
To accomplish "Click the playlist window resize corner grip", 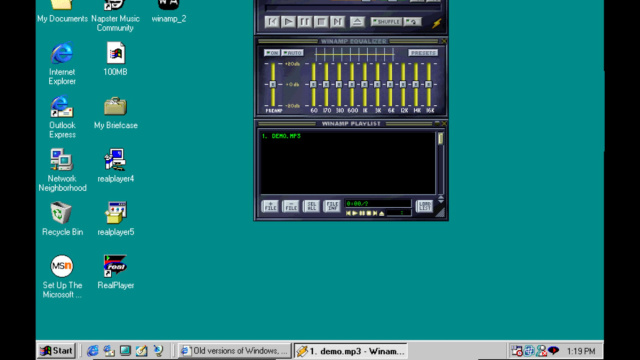I will click(440, 212).
